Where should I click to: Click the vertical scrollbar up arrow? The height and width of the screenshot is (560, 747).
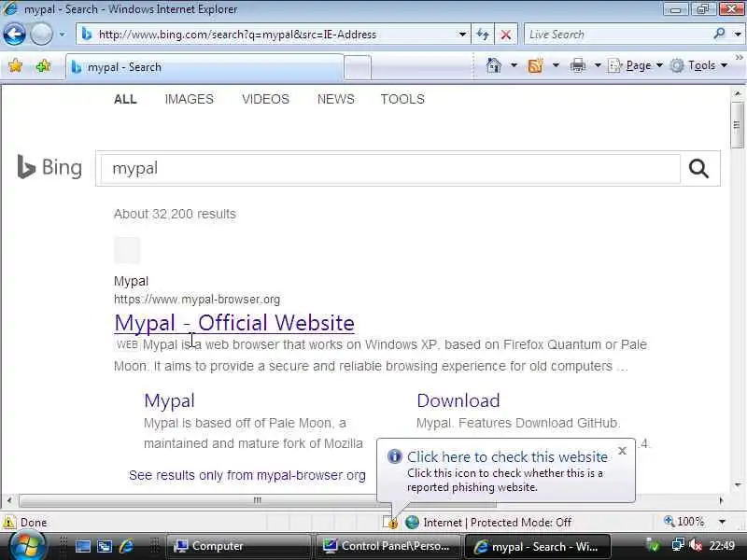pos(737,93)
